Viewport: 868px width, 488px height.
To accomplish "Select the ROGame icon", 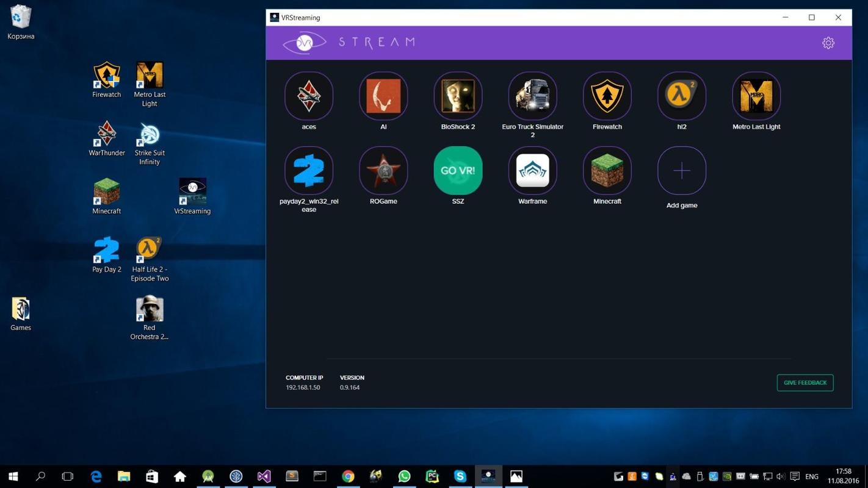I will pyautogui.click(x=383, y=170).
